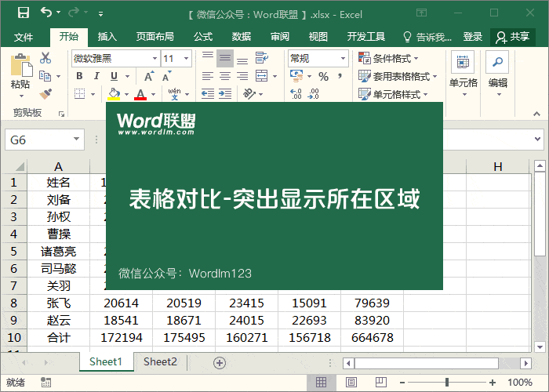The image size is (549, 392).
Task: Click Decrease Font Size icon
Action: [x=166, y=76]
